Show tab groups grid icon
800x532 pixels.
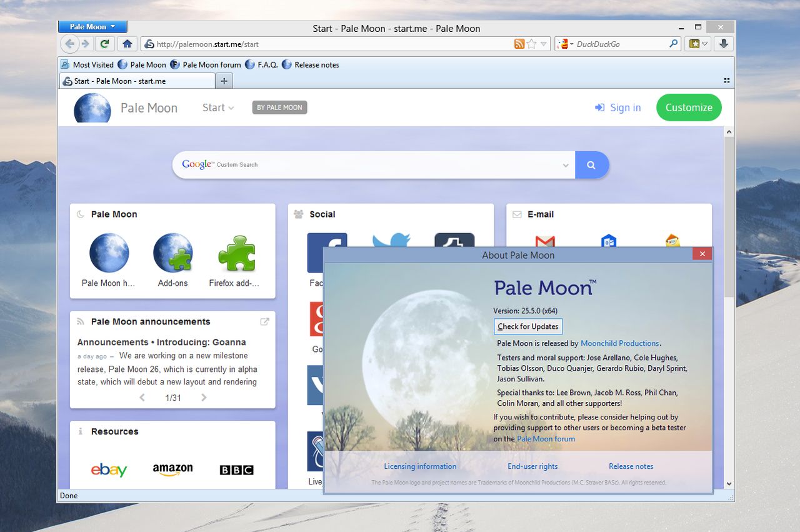[727, 81]
